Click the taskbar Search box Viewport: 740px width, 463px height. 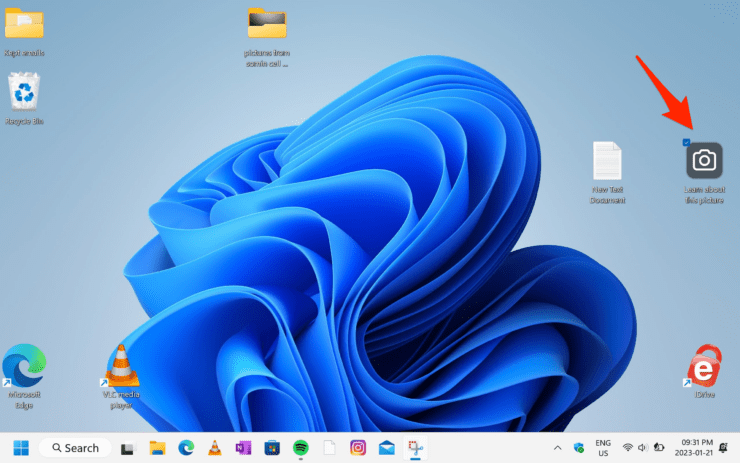(x=75, y=447)
